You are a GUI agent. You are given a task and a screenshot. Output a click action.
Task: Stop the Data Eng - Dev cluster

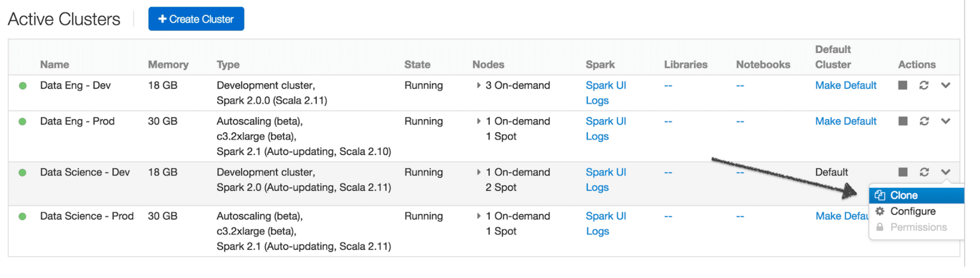[x=902, y=85]
